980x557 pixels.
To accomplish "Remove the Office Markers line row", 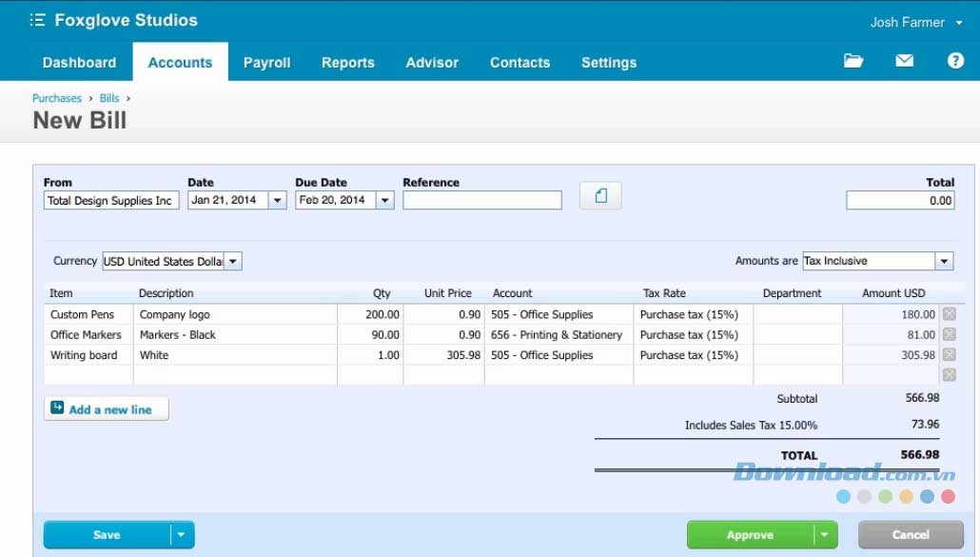I will (x=949, y=334).
